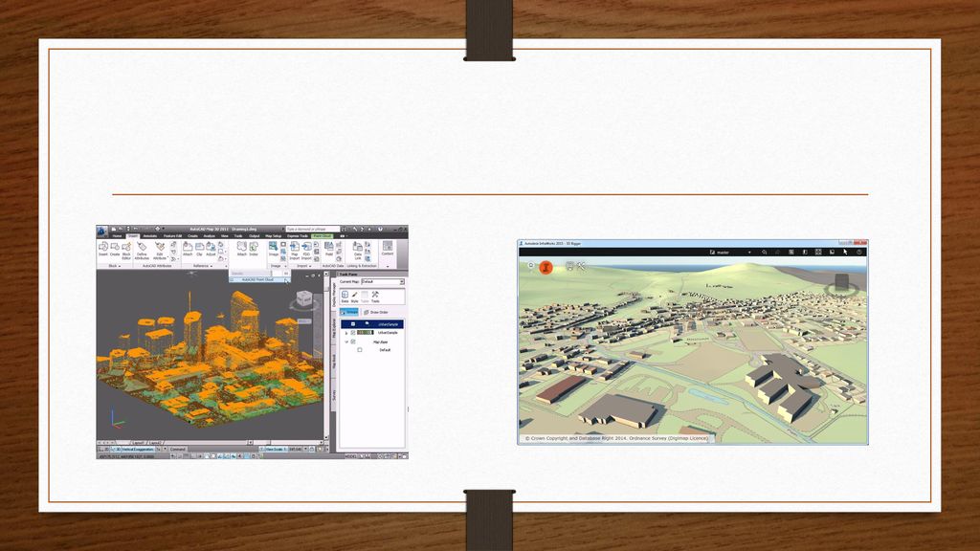The image size is (980, 551).
Task: Click the Map Import icon
Action: (x=295, y=246)
